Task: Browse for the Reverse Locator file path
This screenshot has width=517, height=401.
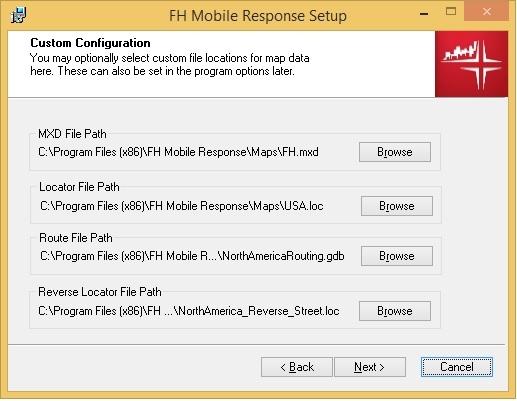Action: pos(395,311)
